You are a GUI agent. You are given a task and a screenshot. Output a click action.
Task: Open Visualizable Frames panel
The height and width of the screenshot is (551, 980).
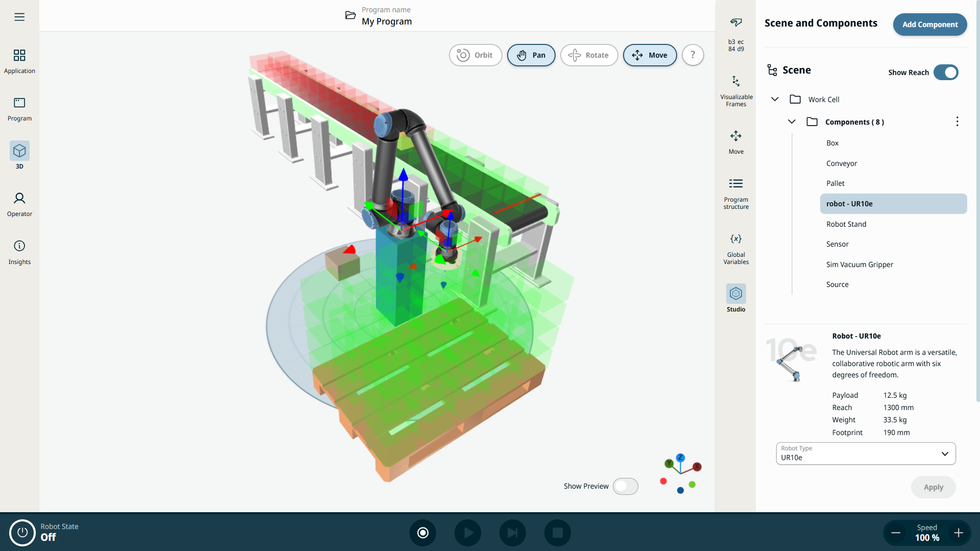(x=736, y=90)
